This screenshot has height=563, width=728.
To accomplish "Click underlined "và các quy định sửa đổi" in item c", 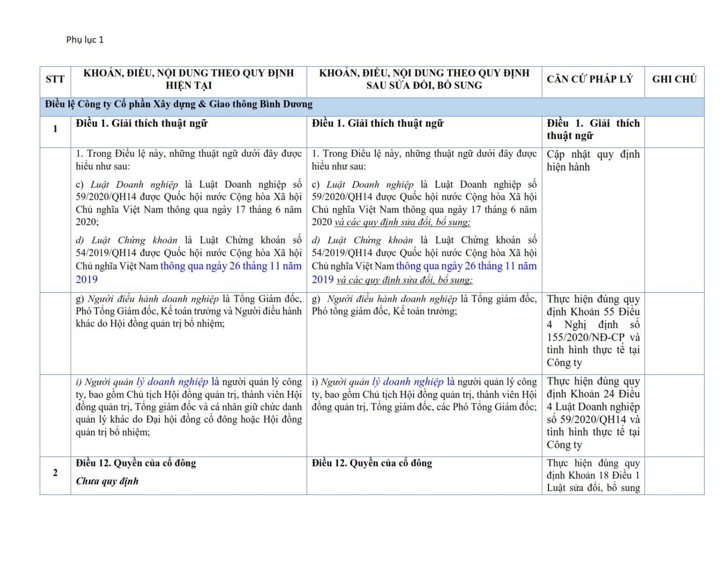I will [x=402, y=222].
